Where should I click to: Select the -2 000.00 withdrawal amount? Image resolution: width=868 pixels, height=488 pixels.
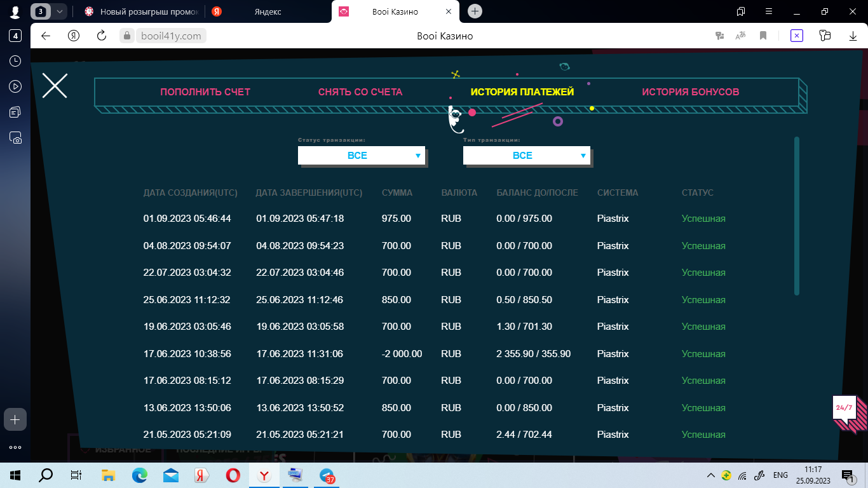click(402, 354)
